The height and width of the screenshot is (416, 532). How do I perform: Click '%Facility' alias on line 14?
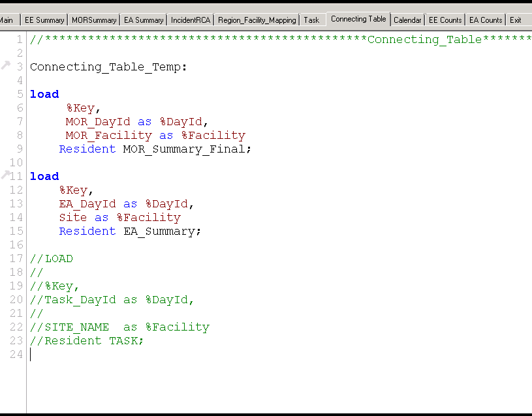tap(149, 217)
